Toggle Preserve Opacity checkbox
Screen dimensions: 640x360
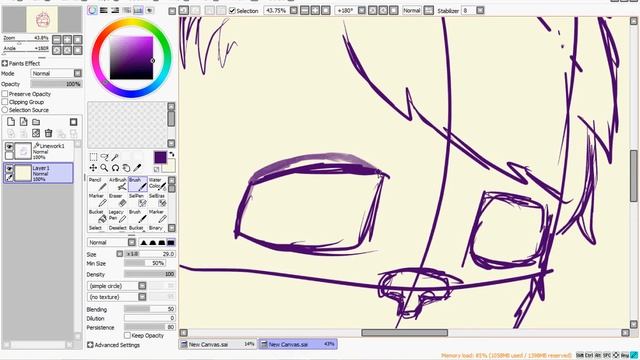click(5, 94)
